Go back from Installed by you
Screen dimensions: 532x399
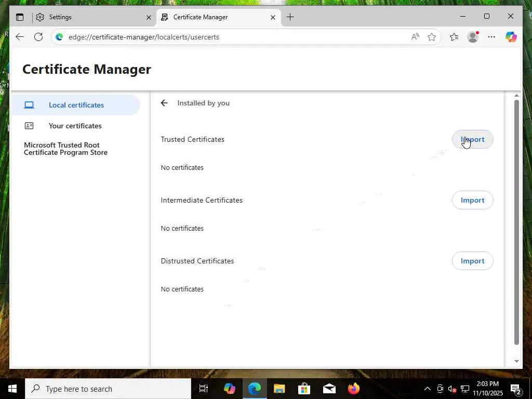[164, 103]
